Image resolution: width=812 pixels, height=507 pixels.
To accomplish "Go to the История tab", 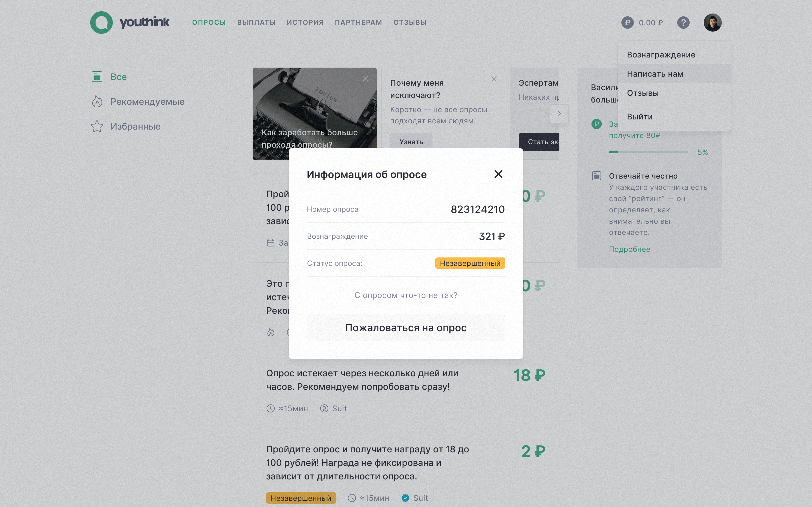I will [x=305, y=23].
